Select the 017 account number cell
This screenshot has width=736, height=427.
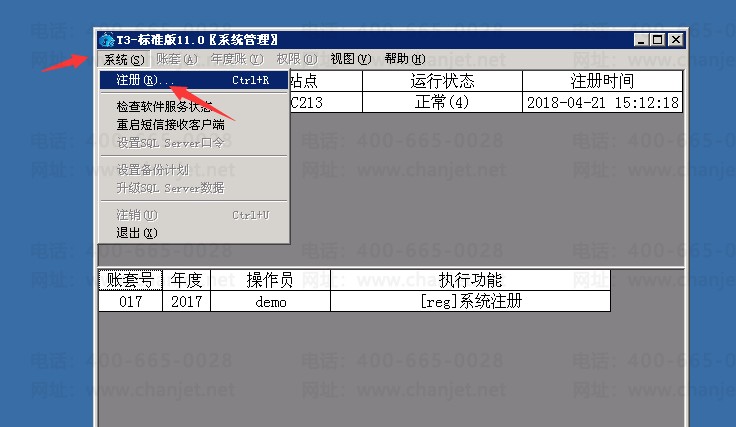pos(130,301)
